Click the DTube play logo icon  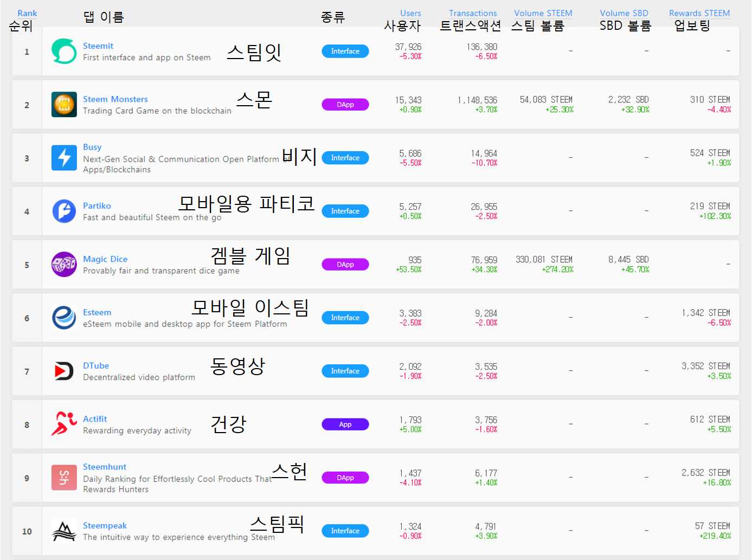(x=64, y=371)
